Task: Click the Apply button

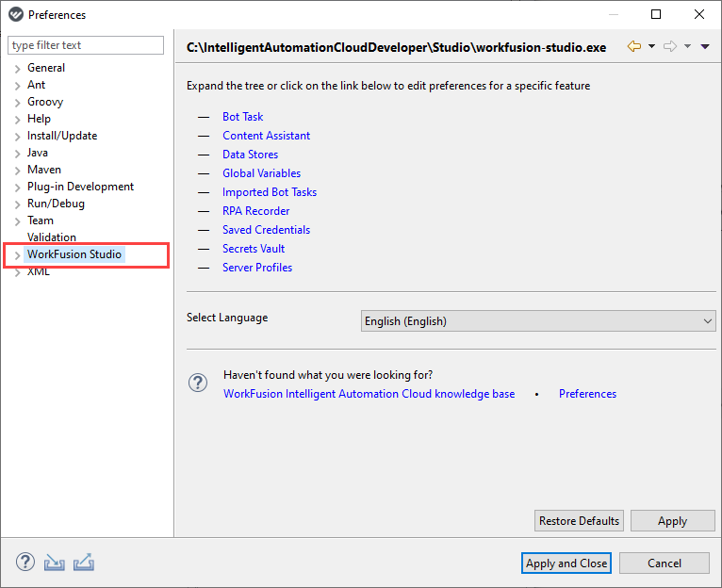Action: click(673, 521)
